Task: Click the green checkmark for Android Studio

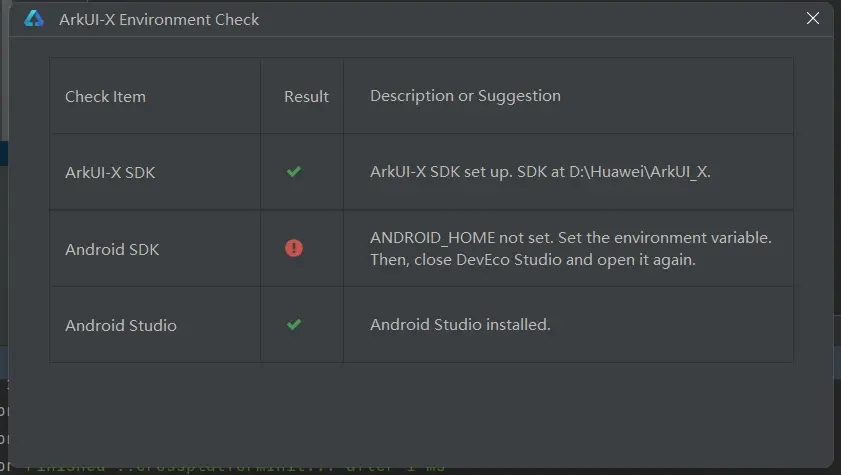Action: pos(293,325)
